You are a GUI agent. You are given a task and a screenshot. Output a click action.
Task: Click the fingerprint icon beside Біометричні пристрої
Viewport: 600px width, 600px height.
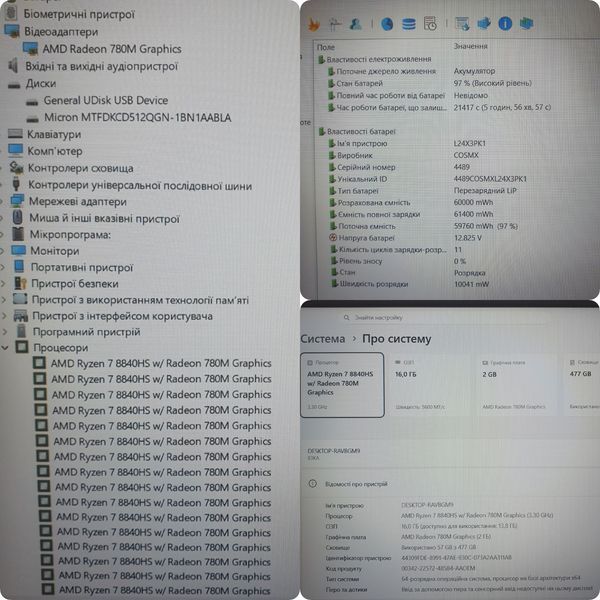pos(11,13)
